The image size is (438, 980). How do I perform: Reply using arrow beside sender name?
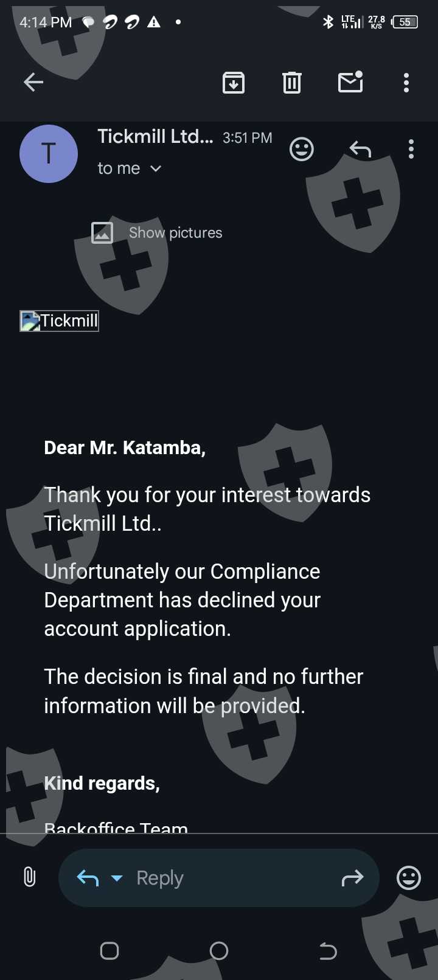360,149
